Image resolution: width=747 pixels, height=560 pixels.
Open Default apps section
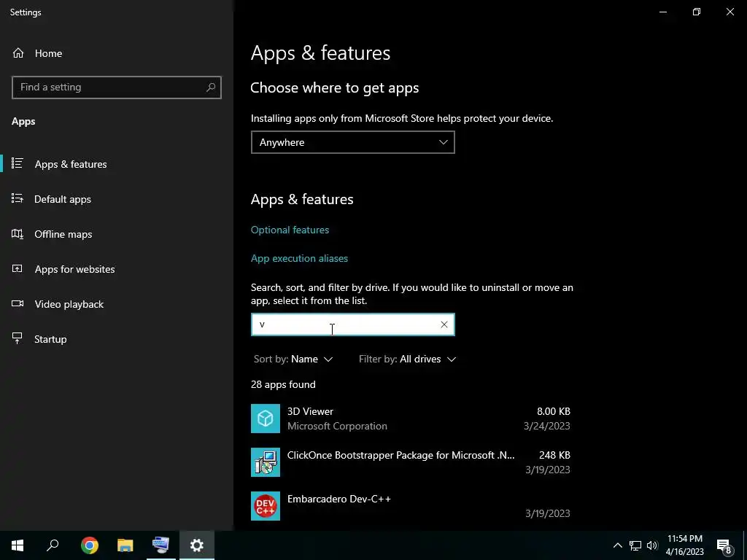(x=63, y=199)
